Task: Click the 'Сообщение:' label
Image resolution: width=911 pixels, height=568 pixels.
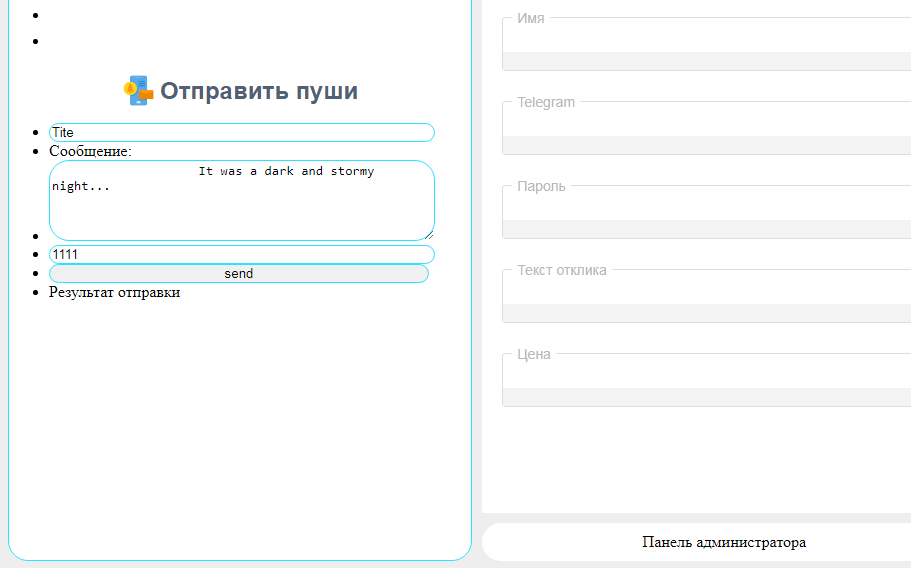Action: tap(90, 151)
